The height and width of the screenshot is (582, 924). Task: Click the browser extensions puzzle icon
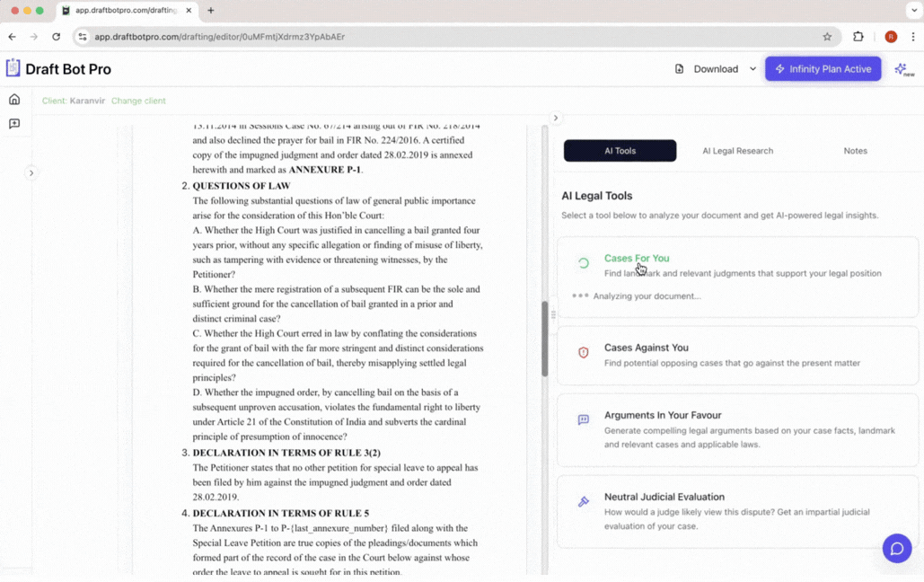[x=858, y=37]
